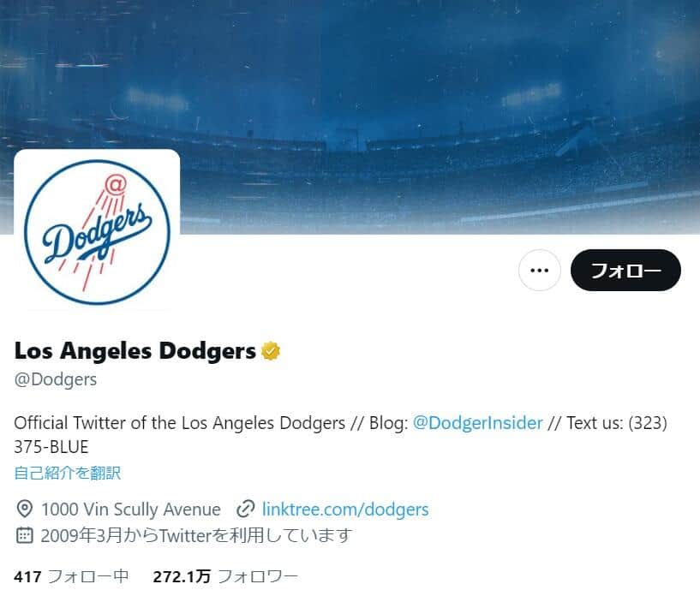Click the Official Twitter bio text
The height and width of the screenshot is (590, 700).
point(179,423)
